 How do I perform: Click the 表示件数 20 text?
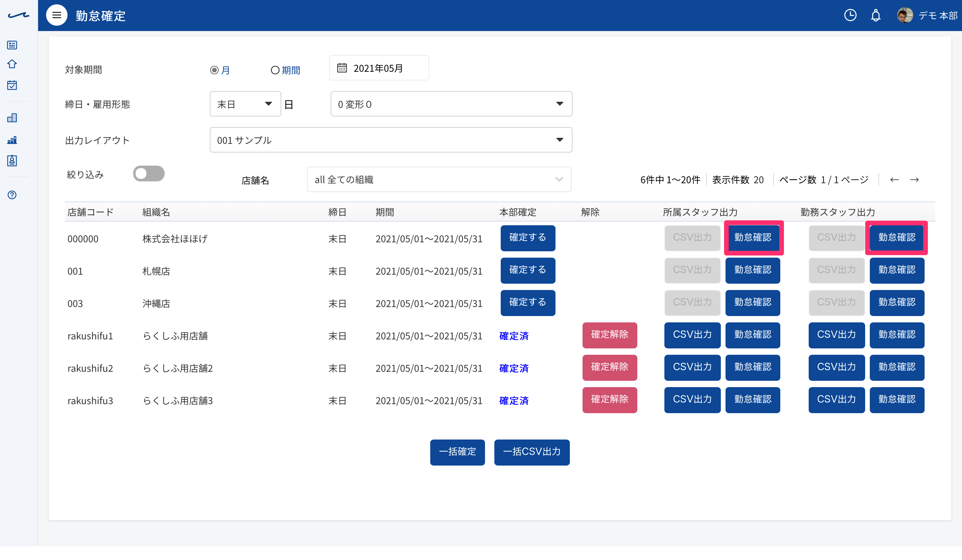pyautogui.click(x=738, y=180)
